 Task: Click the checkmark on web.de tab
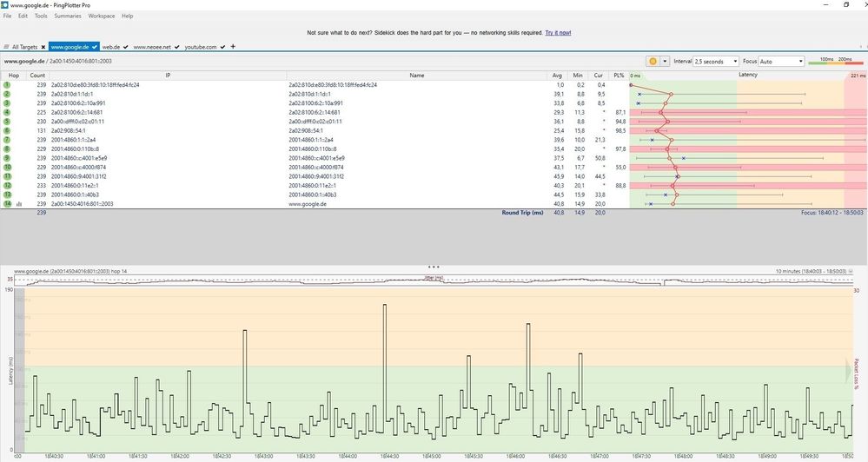(x=126, y=47)
